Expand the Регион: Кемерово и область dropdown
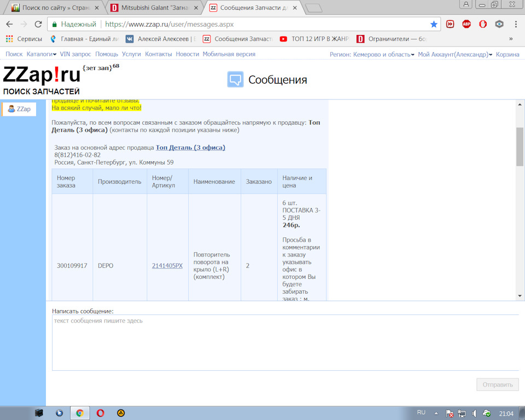The image size is (525, 420). click(x=372, y=55)
